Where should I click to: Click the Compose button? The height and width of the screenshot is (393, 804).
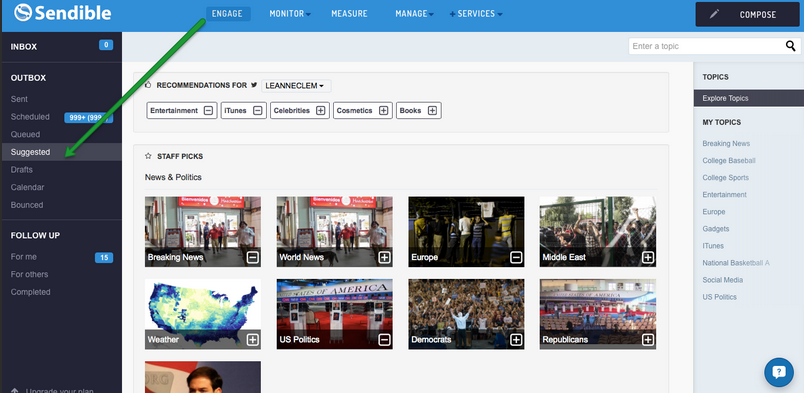[x=747, y=14]
